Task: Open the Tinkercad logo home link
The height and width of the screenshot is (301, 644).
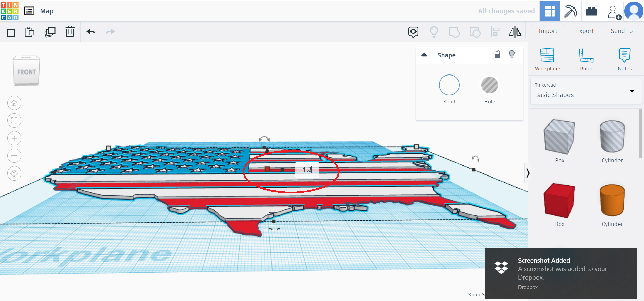Action: click(10, 11)
